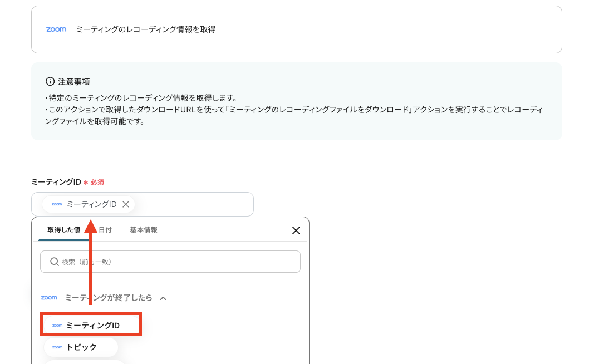Click the required ミーティングID input area
The width and height of the screenshot is (589, 364).
click(x=195, y=204)
